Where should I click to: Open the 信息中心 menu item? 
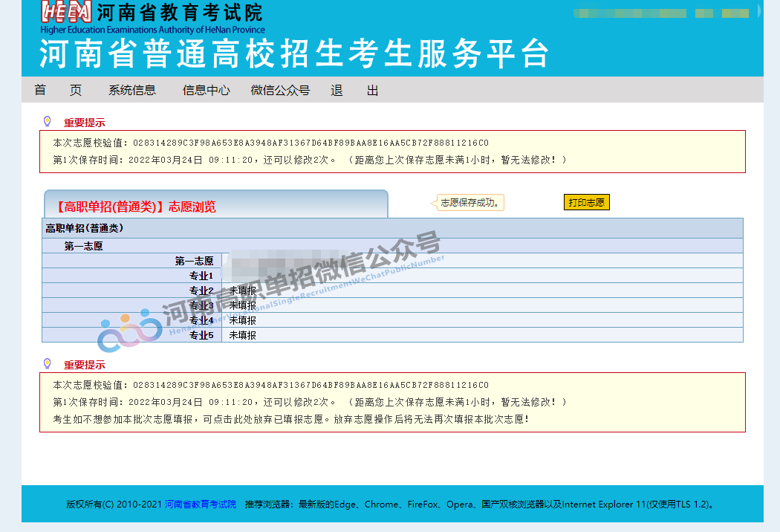tap(207, 90)
